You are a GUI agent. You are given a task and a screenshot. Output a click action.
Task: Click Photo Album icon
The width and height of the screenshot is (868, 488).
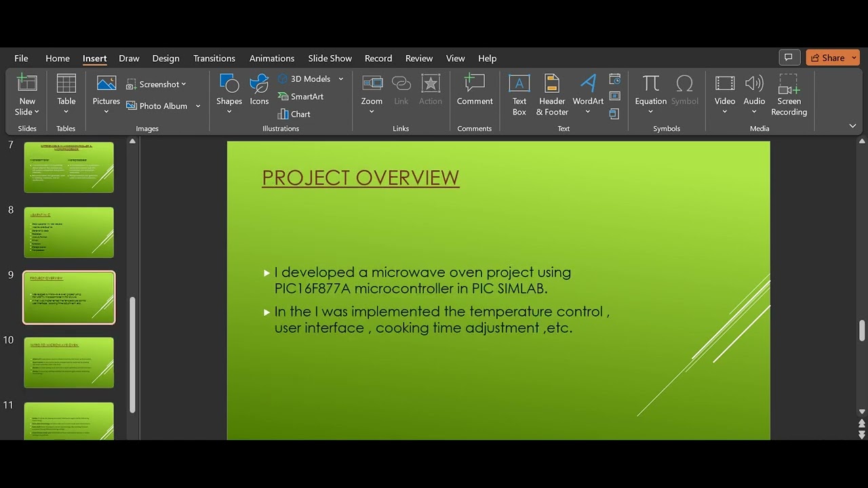pyautogui.click(x=132, y=106)
